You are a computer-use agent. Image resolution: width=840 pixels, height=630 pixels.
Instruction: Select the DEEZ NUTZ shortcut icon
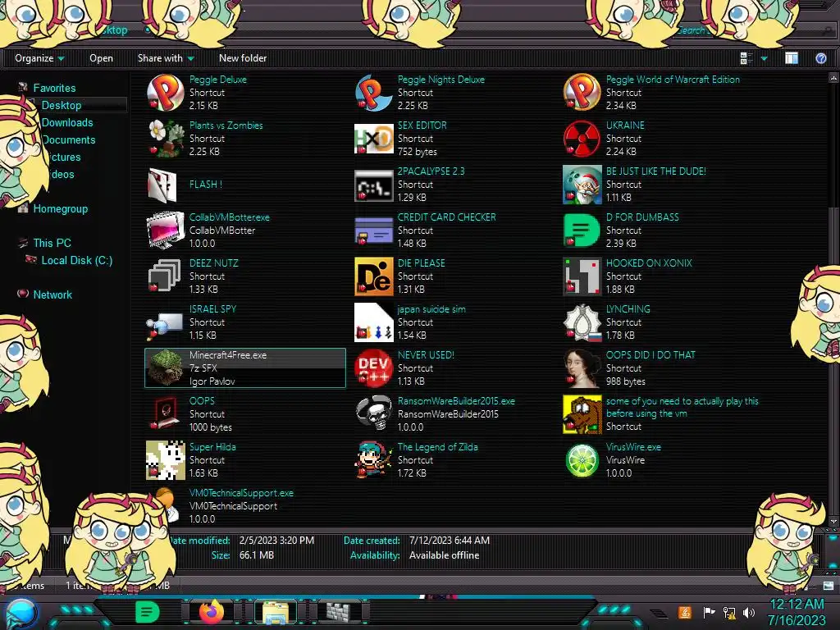[x=164, y=276]
